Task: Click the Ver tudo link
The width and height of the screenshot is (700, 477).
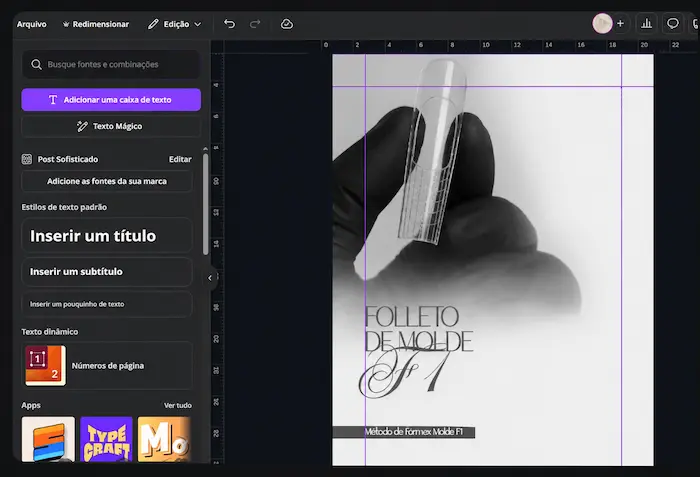Action: [x=178, y=406]
